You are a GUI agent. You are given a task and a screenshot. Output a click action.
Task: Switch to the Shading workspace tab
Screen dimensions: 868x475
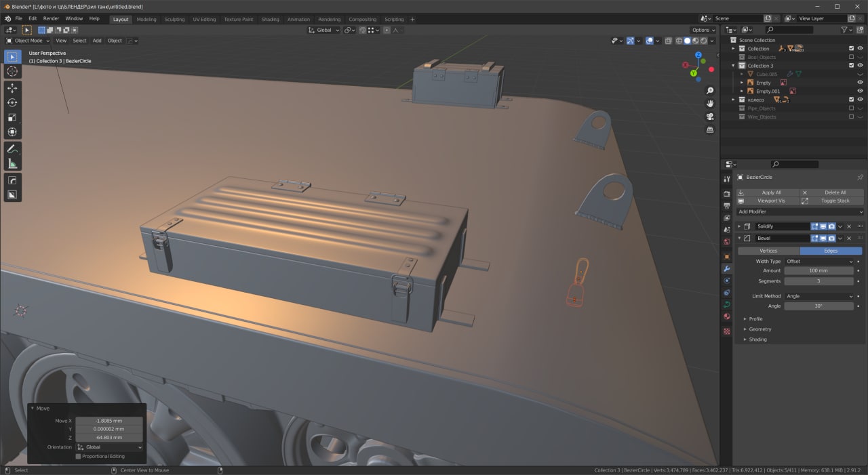point(270,19)
